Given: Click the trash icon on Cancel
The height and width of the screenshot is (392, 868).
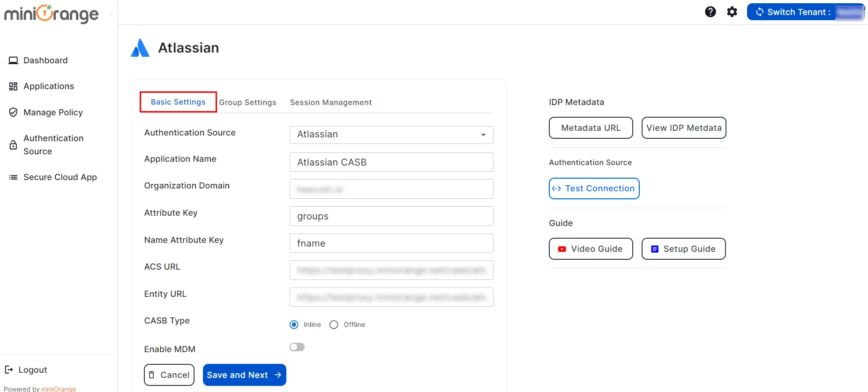Looking at the screenshot, I should coord(151,375).
